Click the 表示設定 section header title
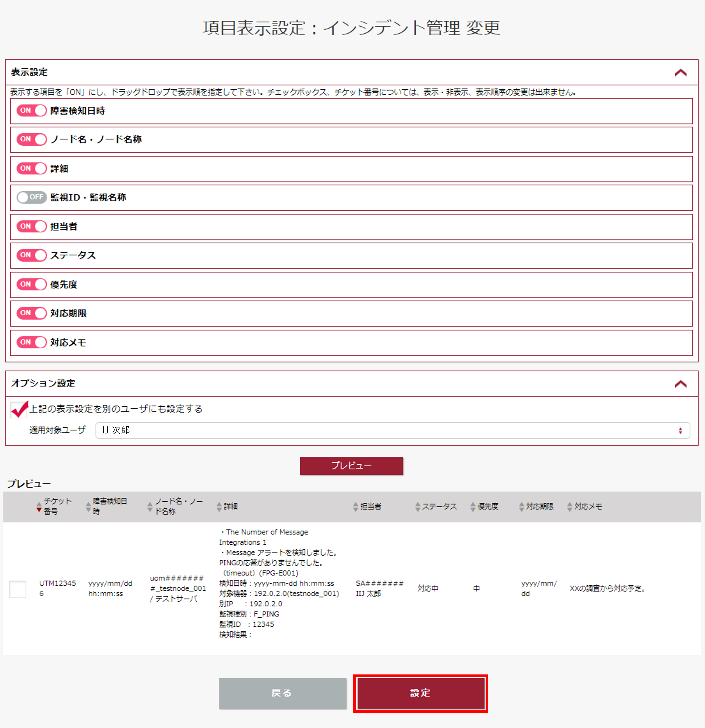This screenshot has width=705, height=728. (x=29, y=72)
